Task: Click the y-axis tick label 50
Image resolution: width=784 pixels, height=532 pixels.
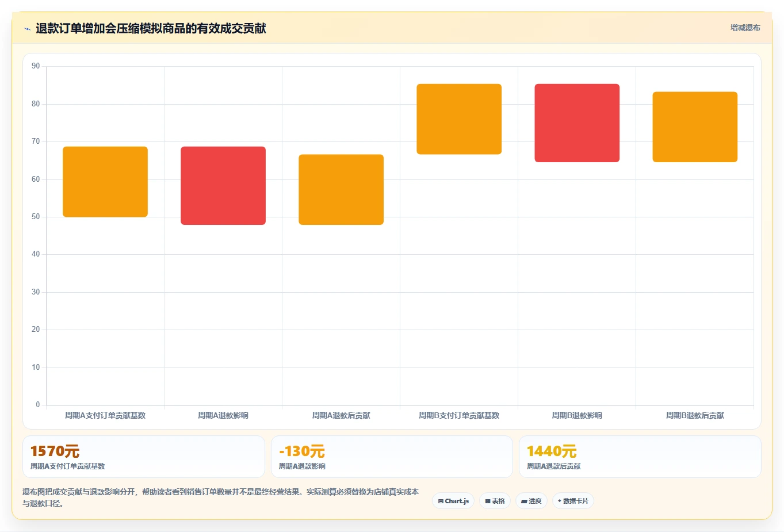Action: tap(36, 217)
